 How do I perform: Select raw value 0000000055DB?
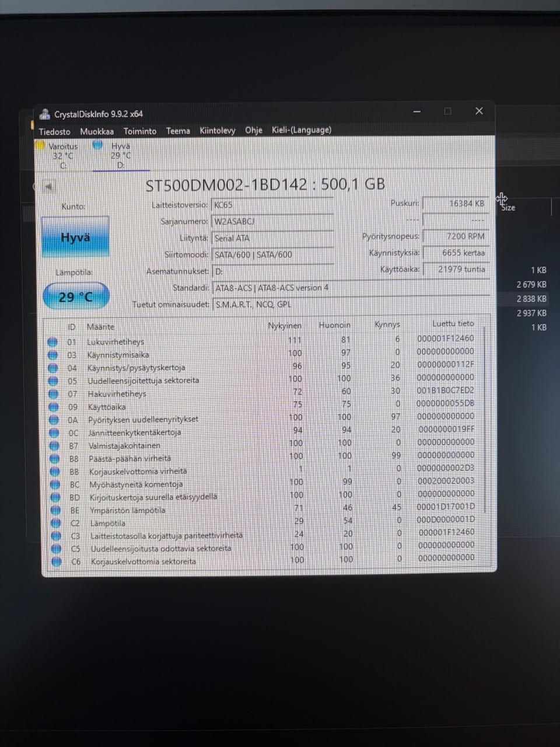(x=445, y=403)
